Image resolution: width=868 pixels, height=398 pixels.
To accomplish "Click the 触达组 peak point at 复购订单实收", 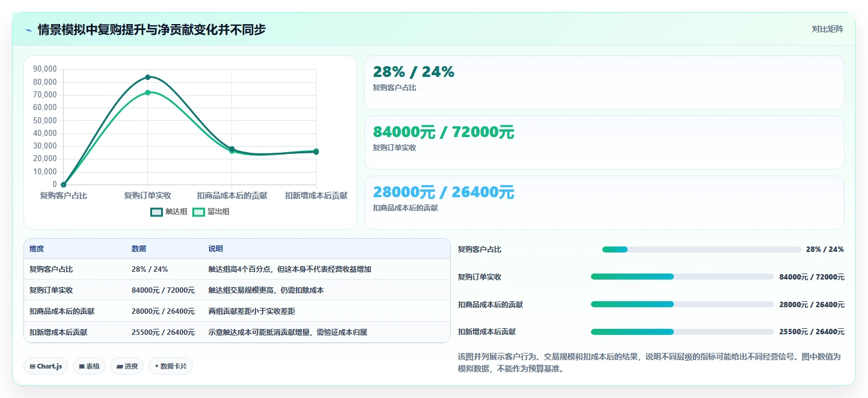I will [x=148, y=77].
